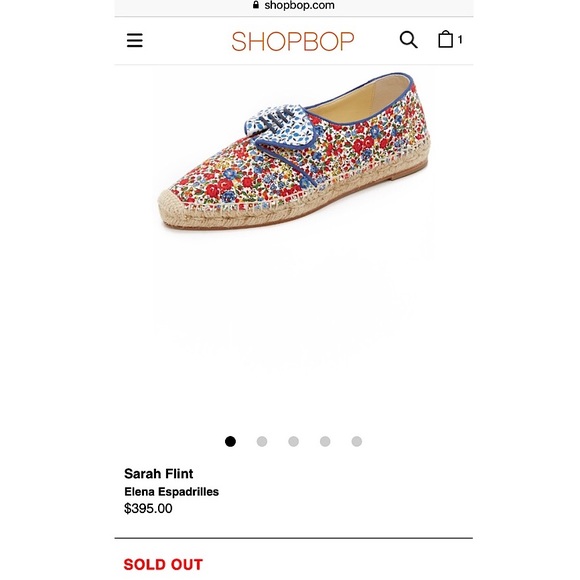Click the Sarah Flint brand link
Screen dimensions: 580x580
click(159, 473)
